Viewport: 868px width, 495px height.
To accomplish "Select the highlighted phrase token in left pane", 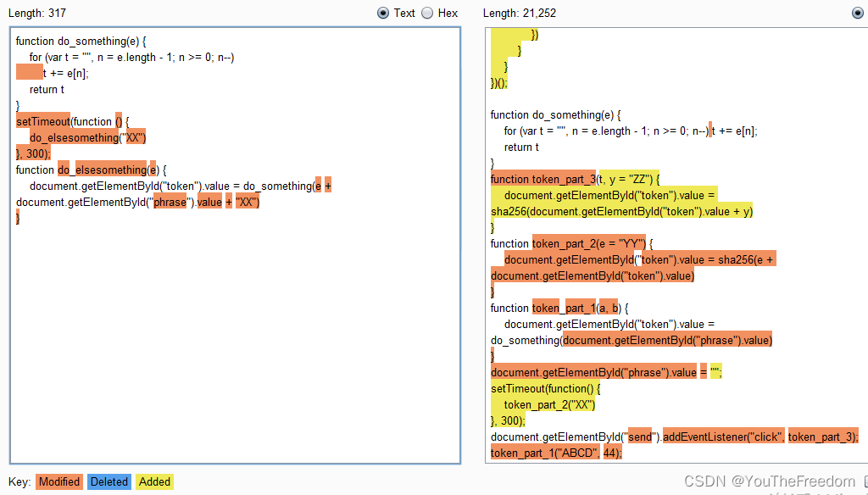I will click(x=170, y=202).
